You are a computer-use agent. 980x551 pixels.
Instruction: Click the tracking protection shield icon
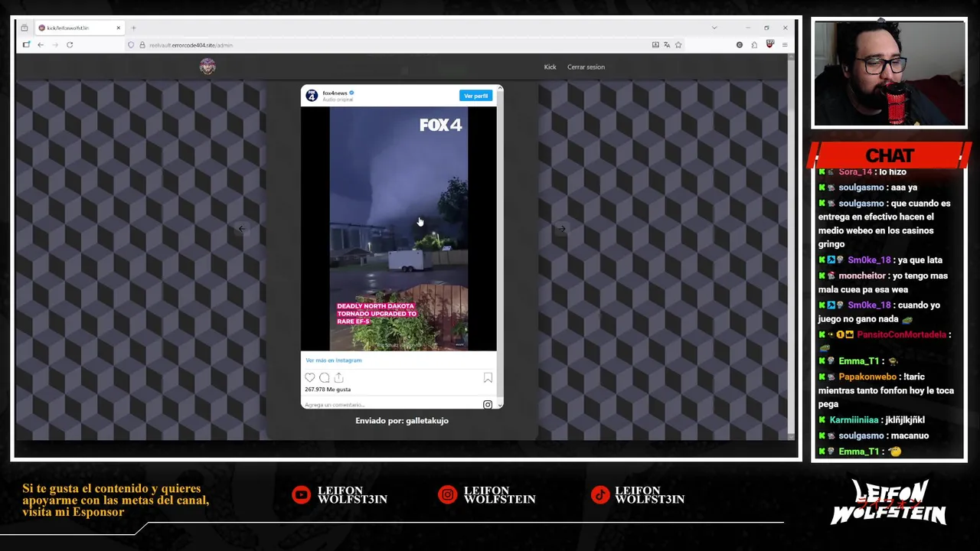pyautogui.click(x=131, y=45)
